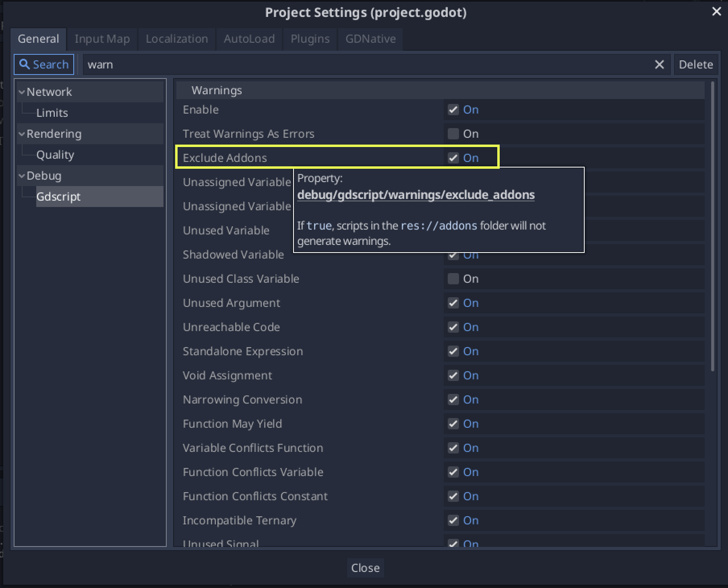Click the Standalone Expression label
This screenshot has height=588, width=728.
[243, 351]
